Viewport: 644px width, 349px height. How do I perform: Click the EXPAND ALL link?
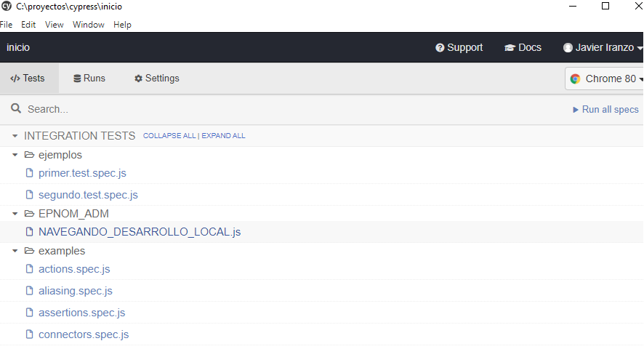click(x=223, y=136)
